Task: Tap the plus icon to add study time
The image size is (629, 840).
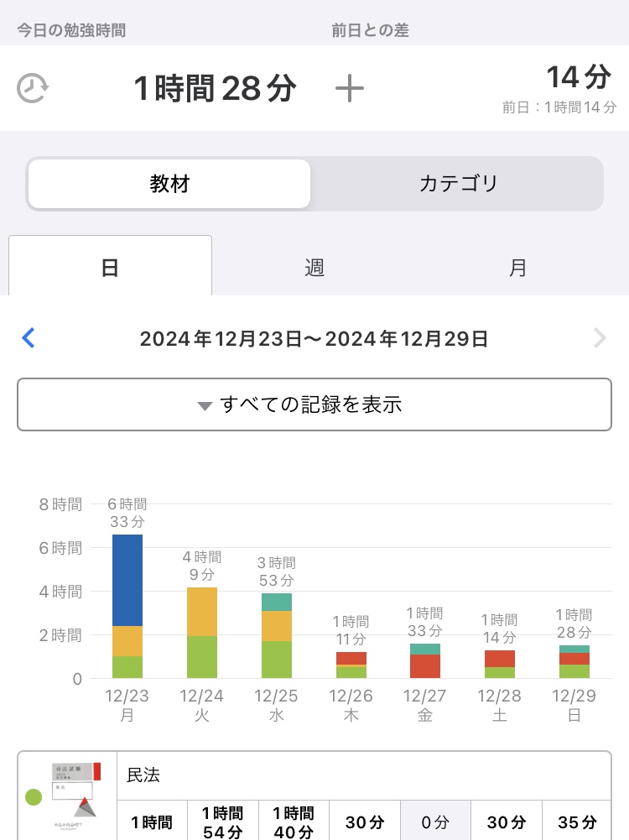Action: pos(350,88)
